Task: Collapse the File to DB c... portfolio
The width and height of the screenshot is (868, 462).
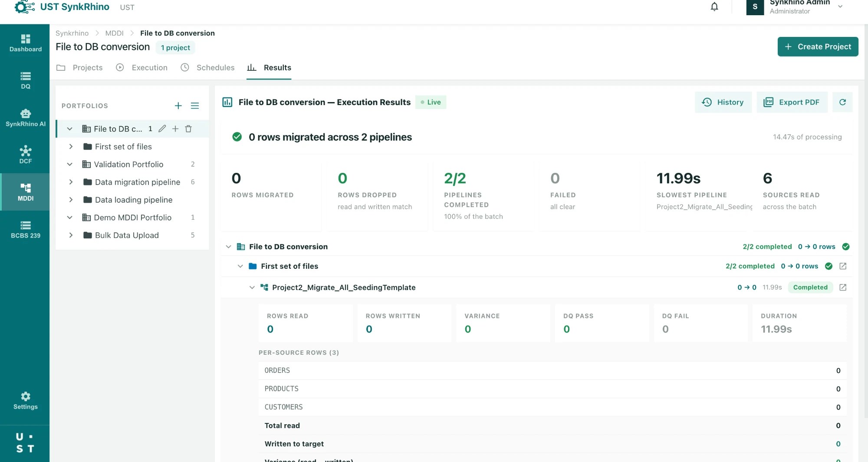Action: (x=69, y=129)
